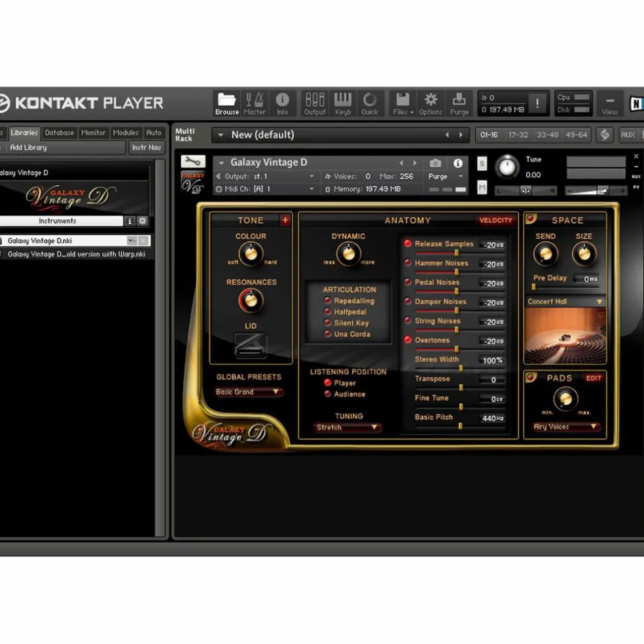Open the Tuning Stretch dropdown

(348, 427)
